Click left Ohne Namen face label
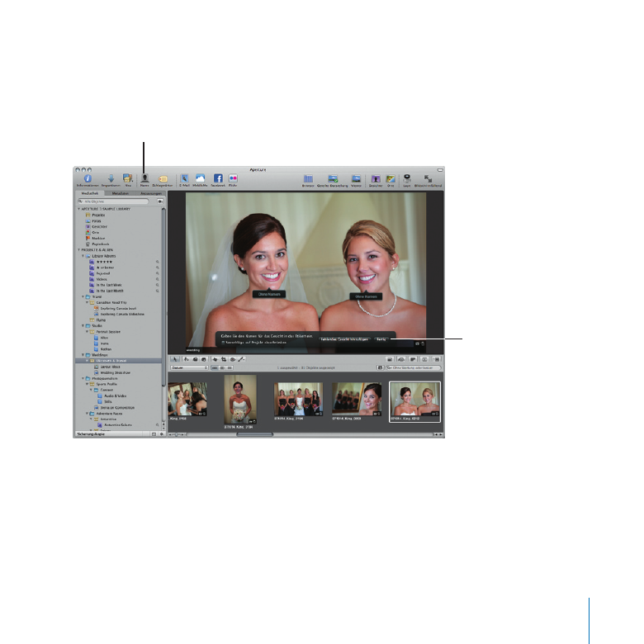This screenshot has height=644, width=644. [269, 294]
